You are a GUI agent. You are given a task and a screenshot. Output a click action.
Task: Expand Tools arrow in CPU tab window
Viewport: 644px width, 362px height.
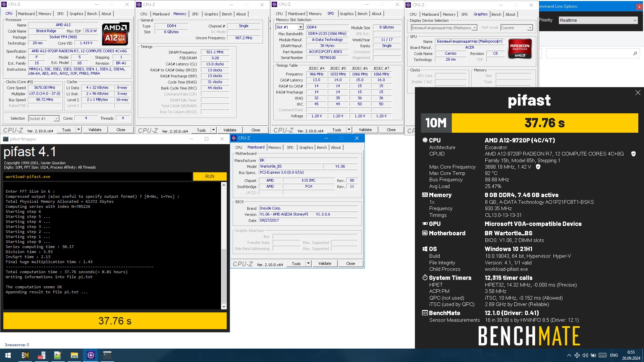(x=78, y=130)
